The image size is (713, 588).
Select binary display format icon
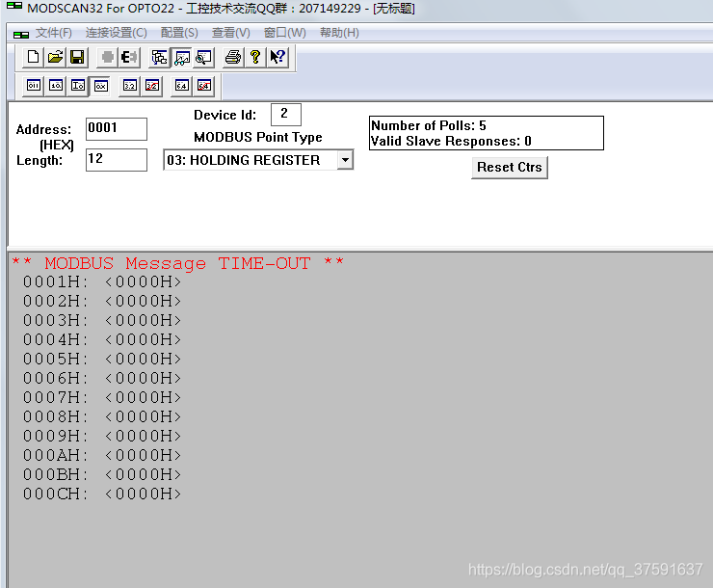click(34, 86)
